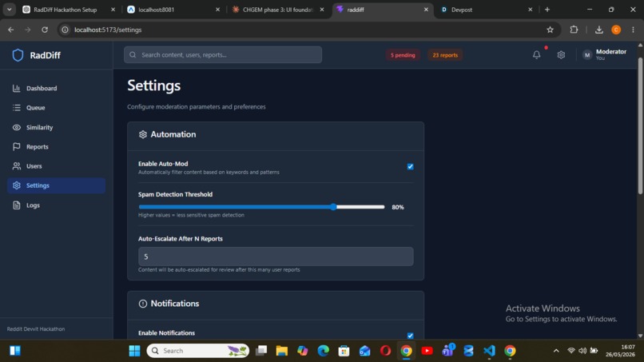This screenshot has width=644, height=362.
Task: Switch to the RadDiff Hackathon Setup tab
Action: (x=69, y=10)
